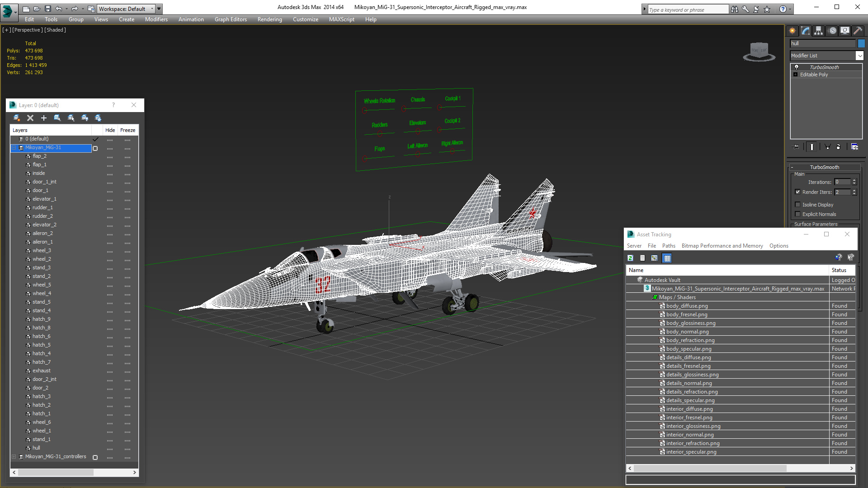Open the Rendering menu
This screenshot has width=868, height=488.
tap(270, 19)
